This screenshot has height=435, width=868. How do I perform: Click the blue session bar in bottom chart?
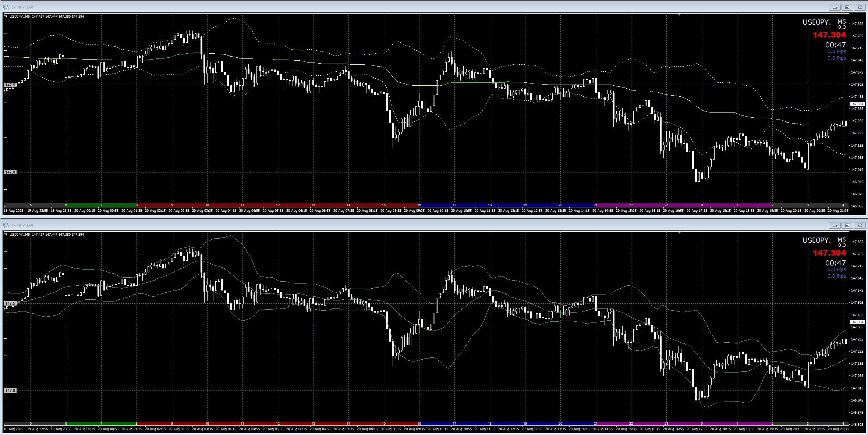(507, 423)
